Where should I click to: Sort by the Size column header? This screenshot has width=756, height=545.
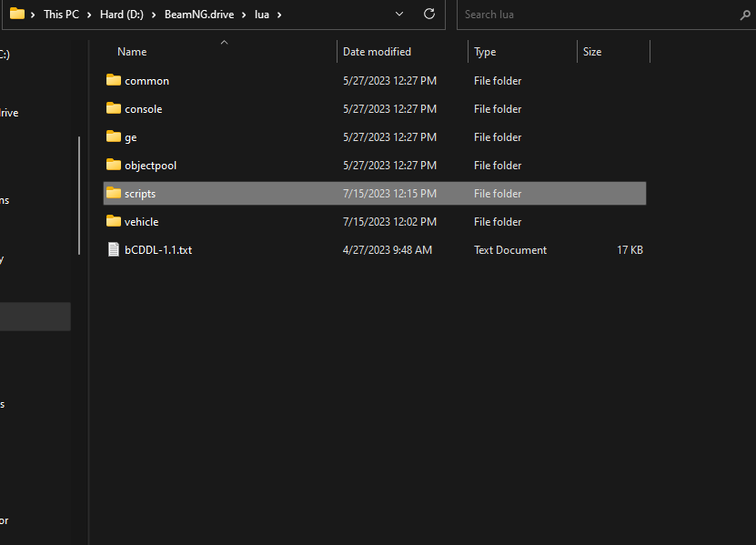[592, 52]
